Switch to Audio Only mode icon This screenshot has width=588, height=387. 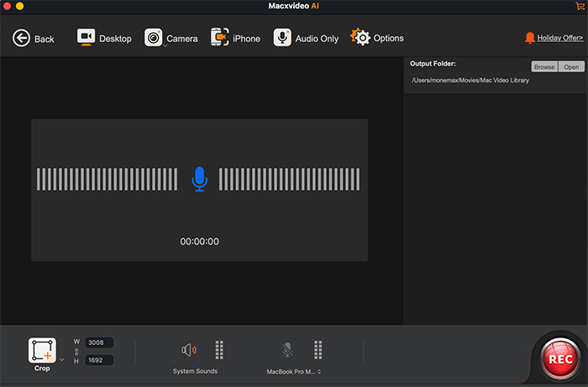pos(282,38)
